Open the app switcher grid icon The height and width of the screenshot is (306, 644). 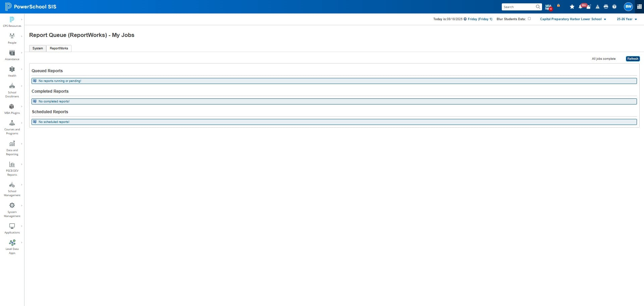(x=639, y=7)
